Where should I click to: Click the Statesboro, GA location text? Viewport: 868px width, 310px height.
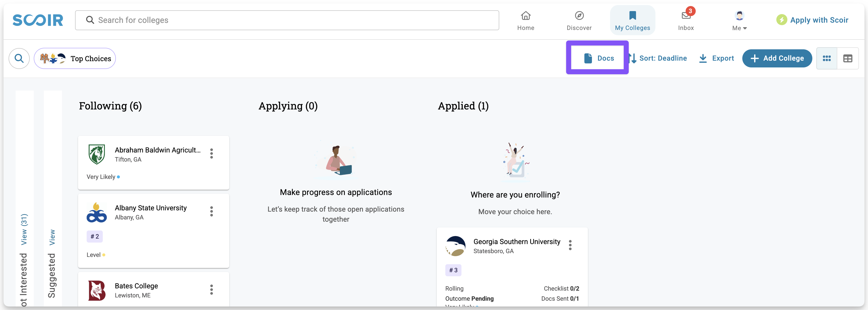(493, 251)
